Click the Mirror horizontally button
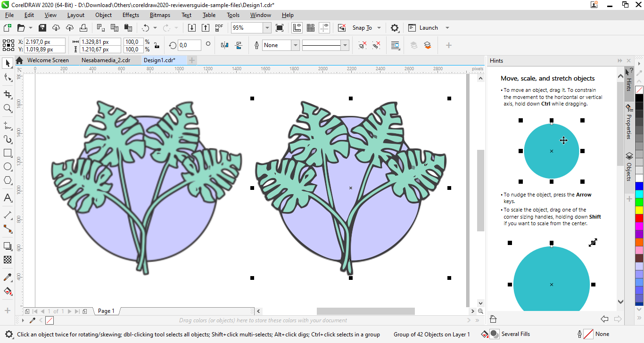The width and height of the screenshot is (644, 343). (x=224, y=45)
